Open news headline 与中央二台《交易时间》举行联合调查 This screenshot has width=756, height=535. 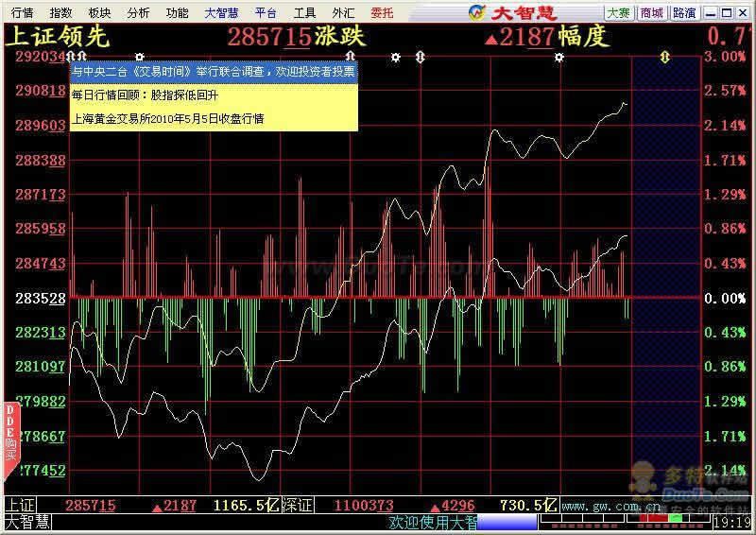coord(214,72)
